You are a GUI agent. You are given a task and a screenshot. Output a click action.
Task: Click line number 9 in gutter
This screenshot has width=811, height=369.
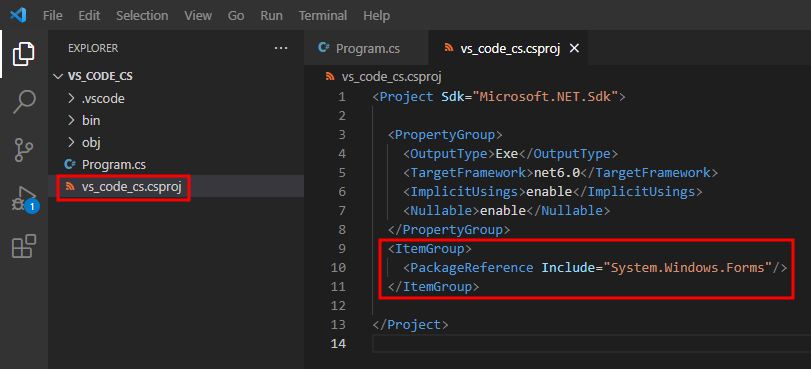(342, 249)
